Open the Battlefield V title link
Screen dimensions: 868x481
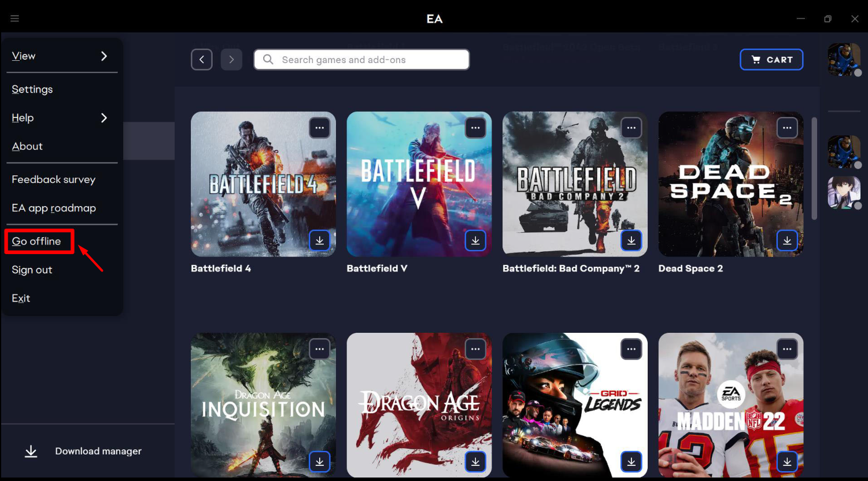(x=377, y=269)
